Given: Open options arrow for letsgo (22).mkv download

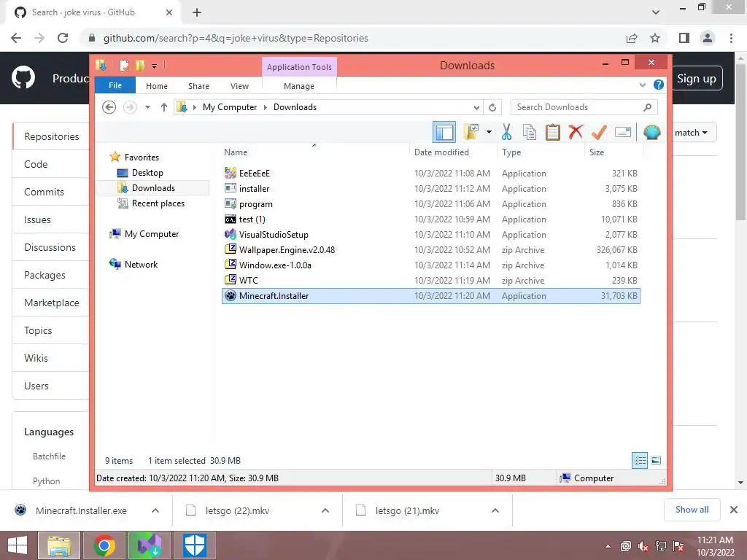Looking at the screenshot, I should coord(325,510).
